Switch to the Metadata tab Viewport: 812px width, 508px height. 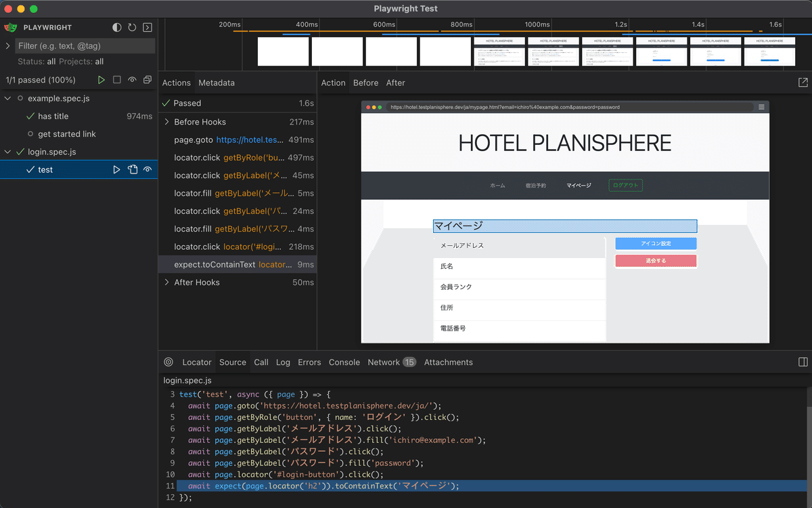tap(217, 83)
